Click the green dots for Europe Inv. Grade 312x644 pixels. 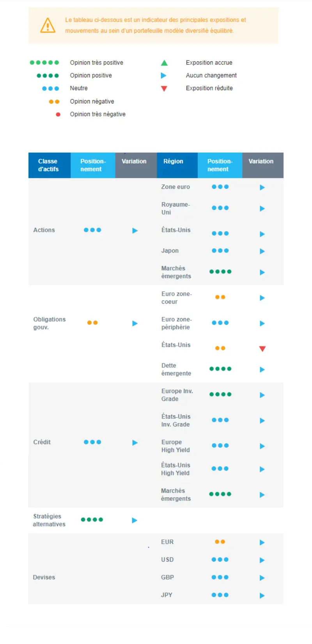tap(220, 394)
